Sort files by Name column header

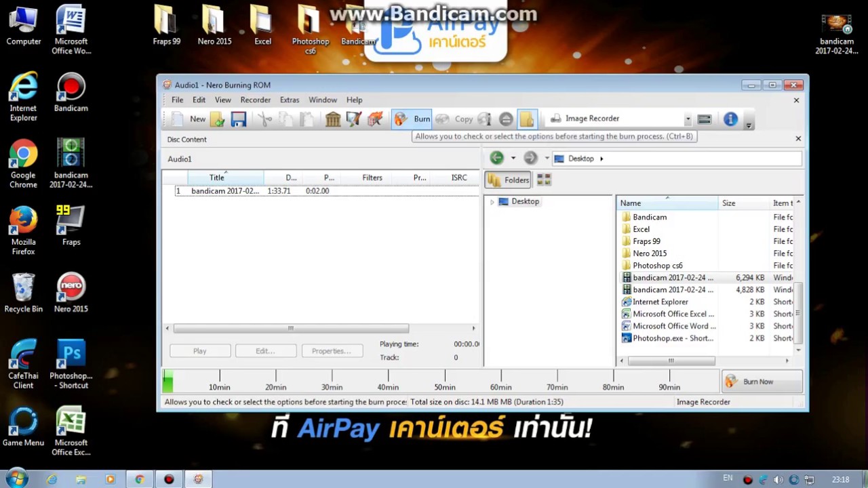667,203
